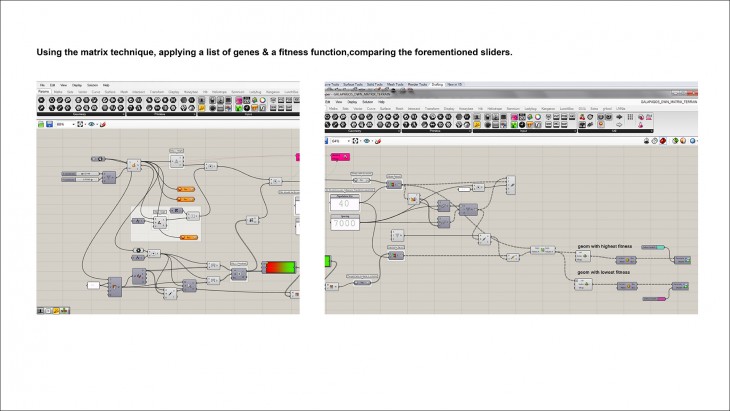Open Render Tools tab in Rhino toolbar
Screen dimensions: 730x411
coord(418,84)
